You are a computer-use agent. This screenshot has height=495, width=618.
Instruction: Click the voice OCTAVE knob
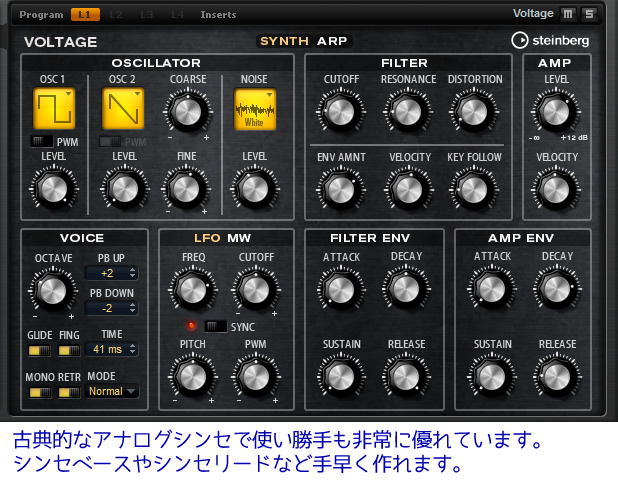53,291
